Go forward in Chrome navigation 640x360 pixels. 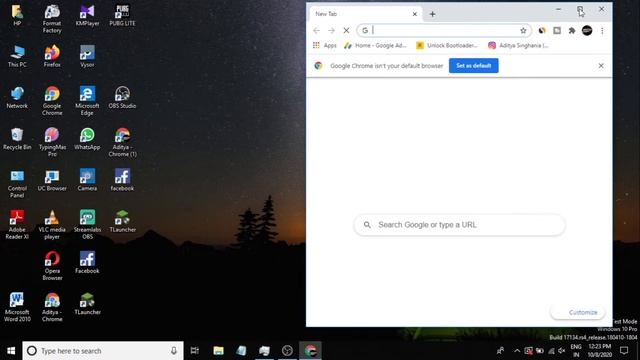tap(331, 31)
